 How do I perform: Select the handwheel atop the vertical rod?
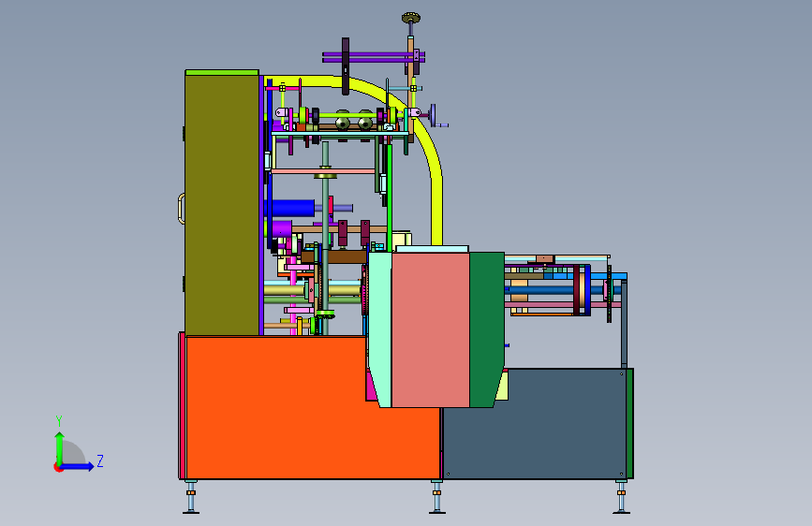(x=411, y=18)
